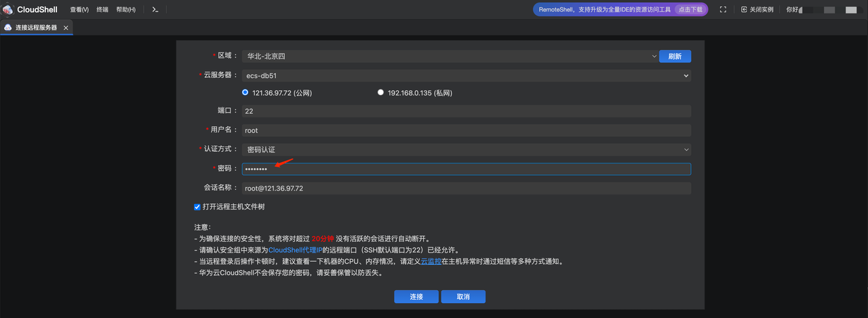Open the 云监控 link
This screenshot has height=318, width=868.
[x=431, y=261]
